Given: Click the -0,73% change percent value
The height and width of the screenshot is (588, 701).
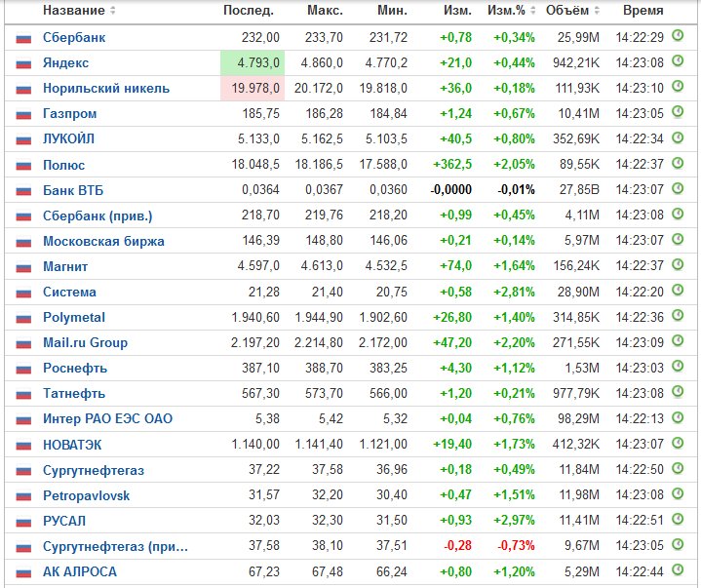Looking at the screenshot, I should pos(517,545).
